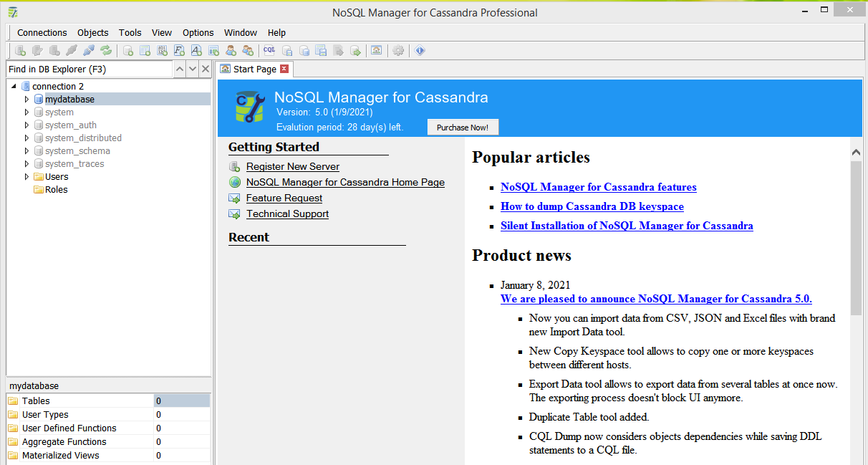Select the Materialized Views row
This screenshot has width=868, height=465.
click(x=109, y=455)
